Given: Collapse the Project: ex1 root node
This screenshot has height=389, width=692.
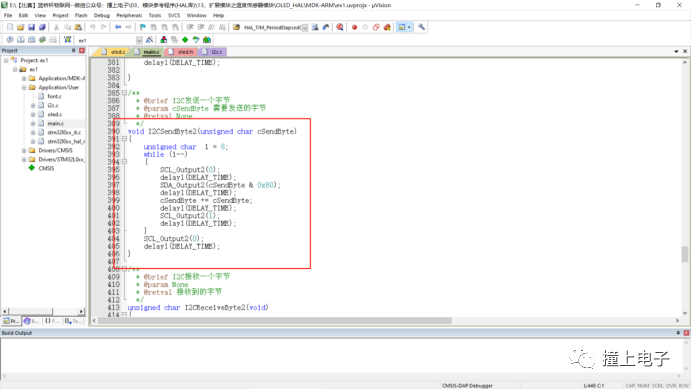Looking at the screenshot, I should (x=6, y=60).
